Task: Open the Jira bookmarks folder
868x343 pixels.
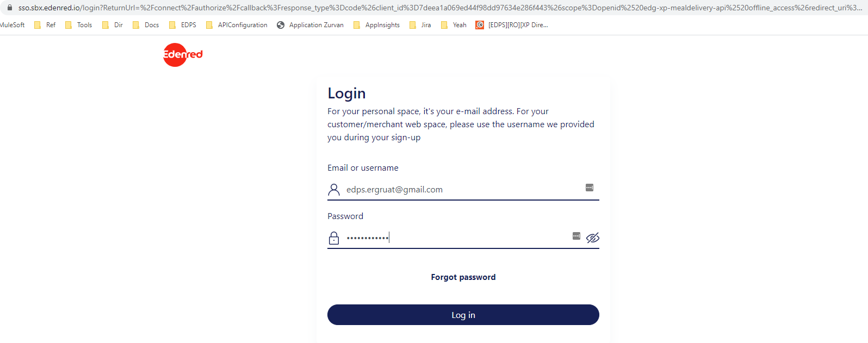Action: pyautogui.click(x=425, y=24)
